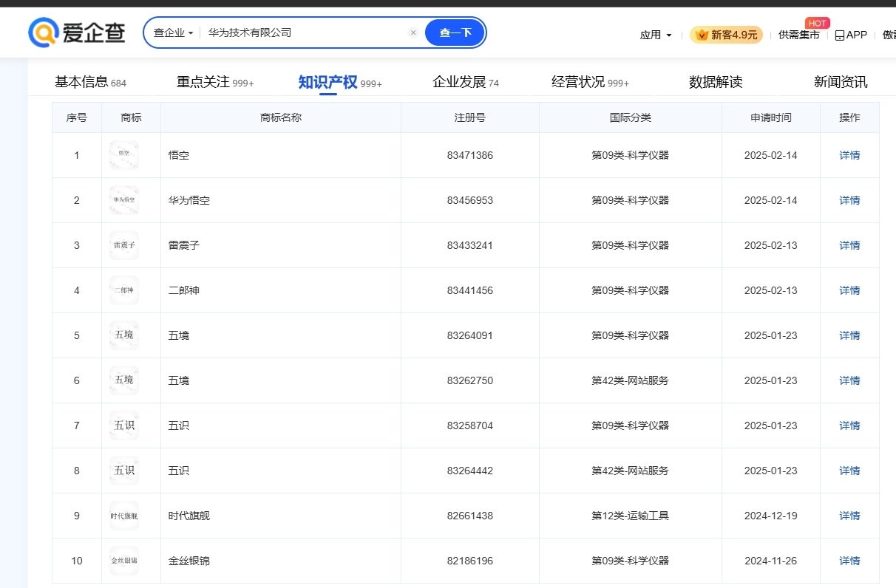Screen dimensions: 896x588
Task: Click the 查一下 search button
Action: pyautogui.click(x=455, y=33)
